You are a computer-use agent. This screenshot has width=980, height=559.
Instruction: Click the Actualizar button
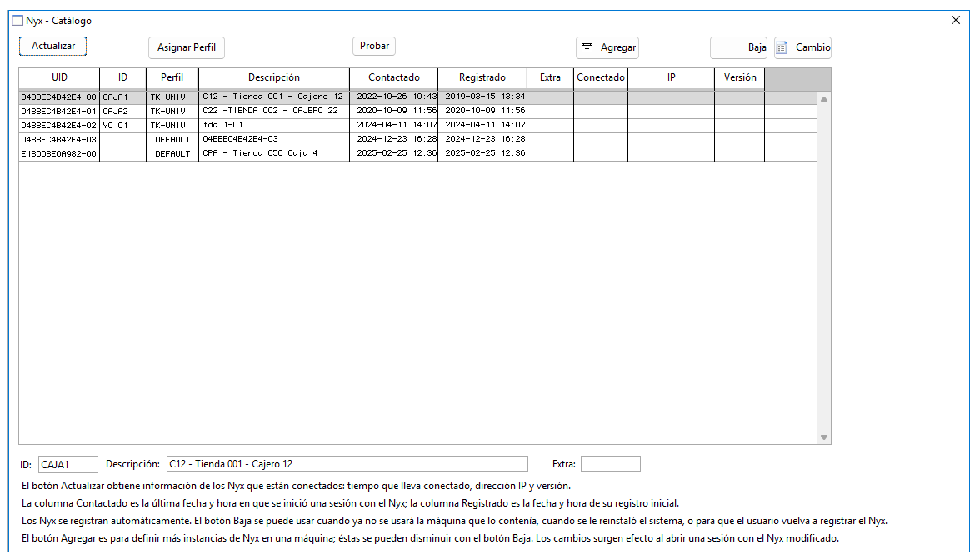[53, 46]
